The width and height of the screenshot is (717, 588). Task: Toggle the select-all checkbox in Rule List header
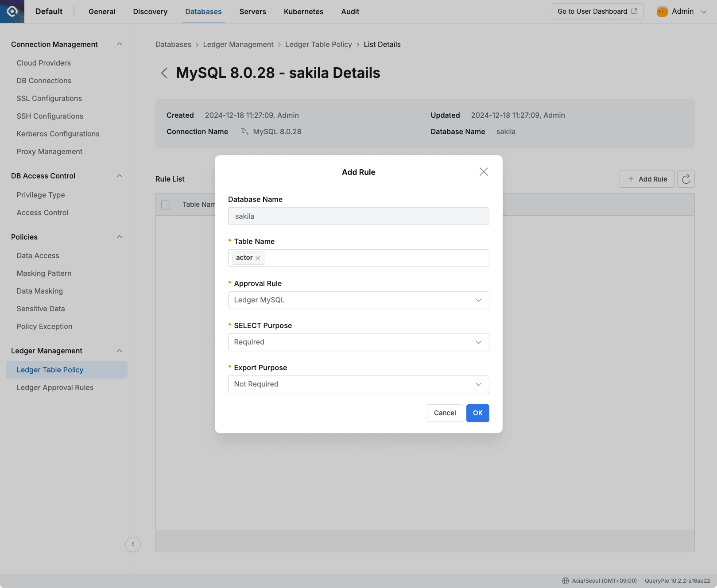tap(165, 205)
